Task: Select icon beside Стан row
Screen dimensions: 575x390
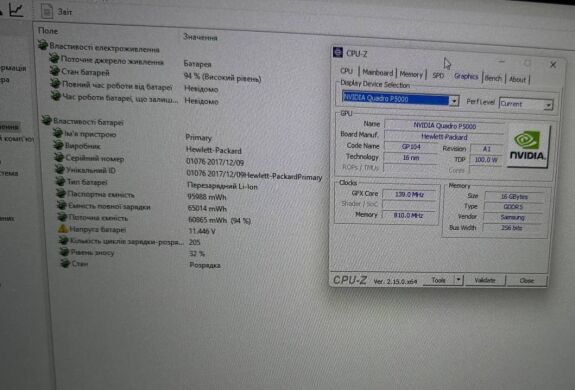Action: pos(65,263)
